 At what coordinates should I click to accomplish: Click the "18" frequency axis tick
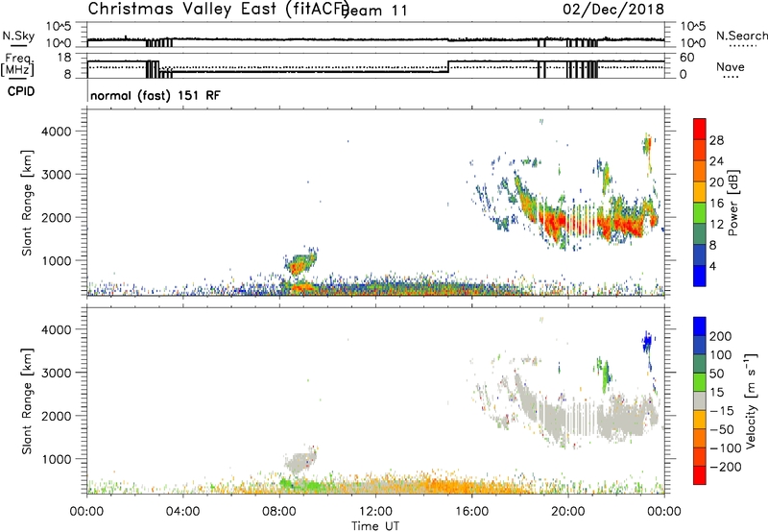[x=64, y=58]
